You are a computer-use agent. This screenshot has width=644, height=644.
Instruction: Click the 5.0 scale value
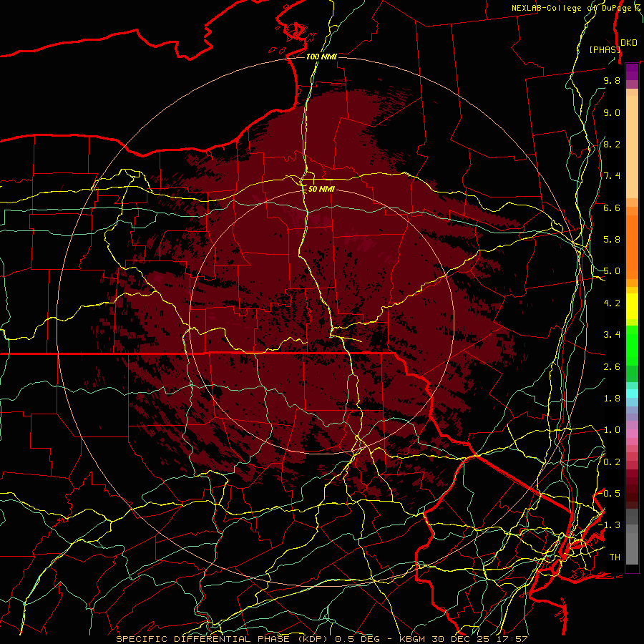612,271
